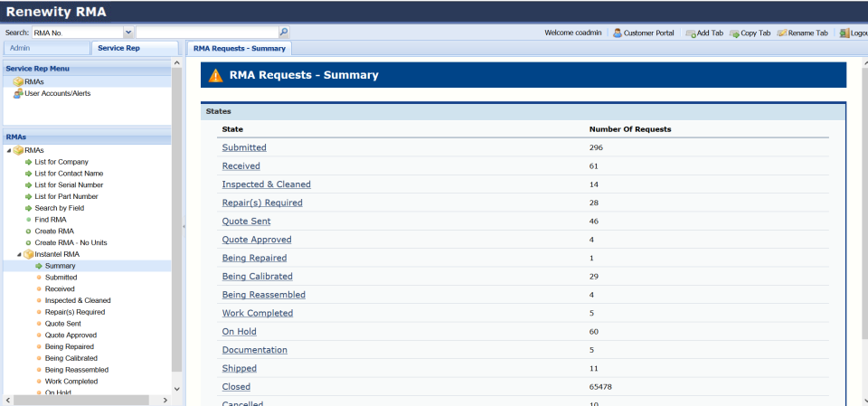The height and width of the screenshot is (406, 868).
Task: Click the User Accounts/Alerts icon
Action: [x=18, y=94]
